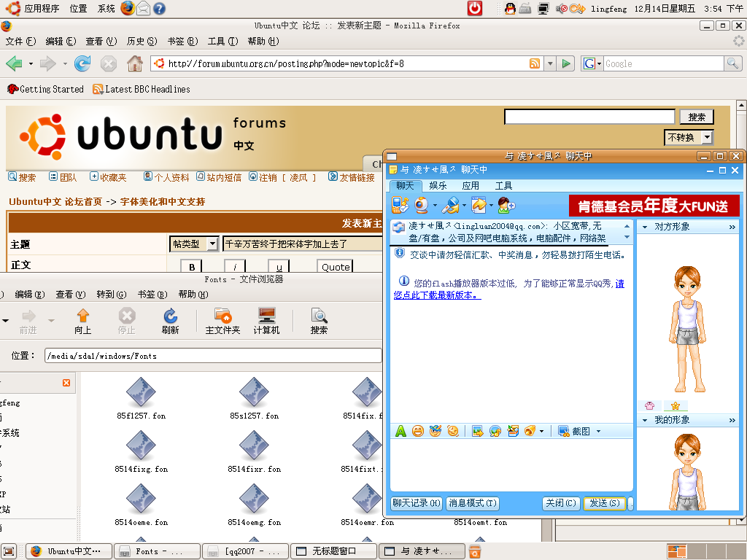Search files in the Fonts file browser toolbar

(x=319, y=322)
